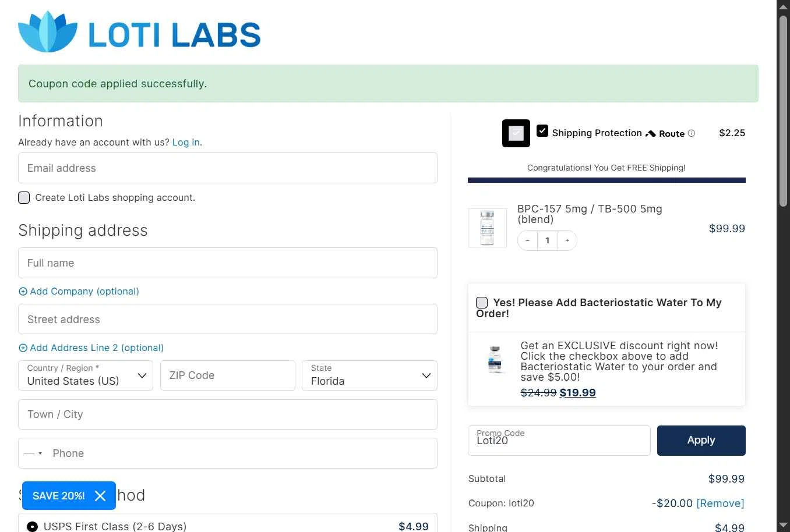Screen dimensions: 790x532
Task: Click 'Coupon code applied successfully.' message
Action: (118, 84)
